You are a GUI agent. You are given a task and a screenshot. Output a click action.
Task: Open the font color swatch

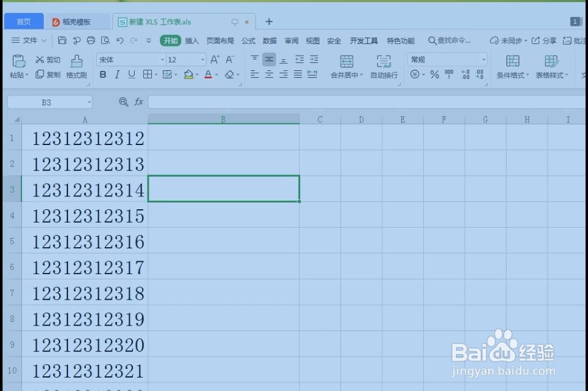pyautogui.click(x=209, y=75)
